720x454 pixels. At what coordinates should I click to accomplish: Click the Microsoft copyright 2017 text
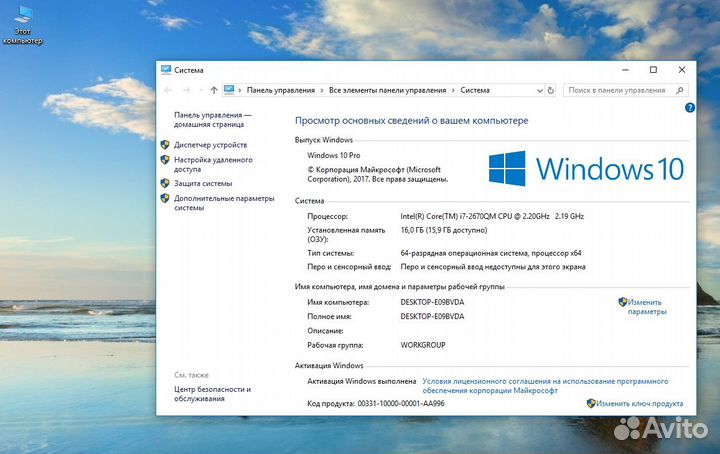tap(377, 174)
